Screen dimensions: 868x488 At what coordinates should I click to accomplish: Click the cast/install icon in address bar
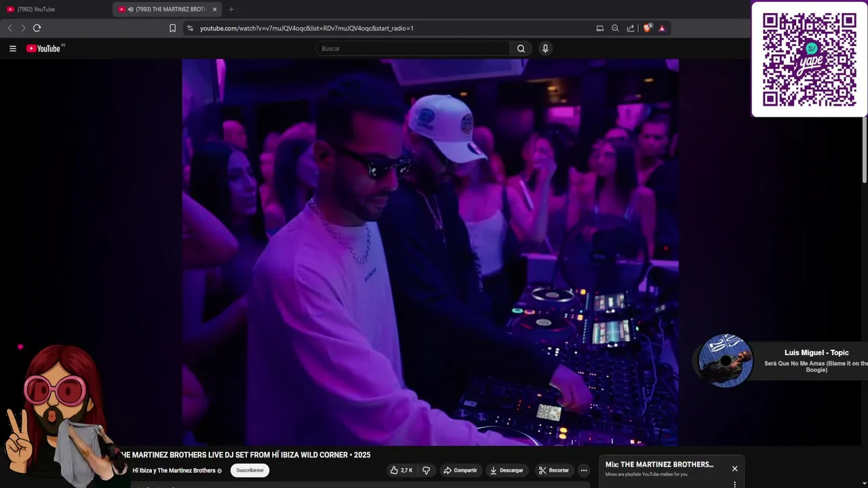pos(600,28)
